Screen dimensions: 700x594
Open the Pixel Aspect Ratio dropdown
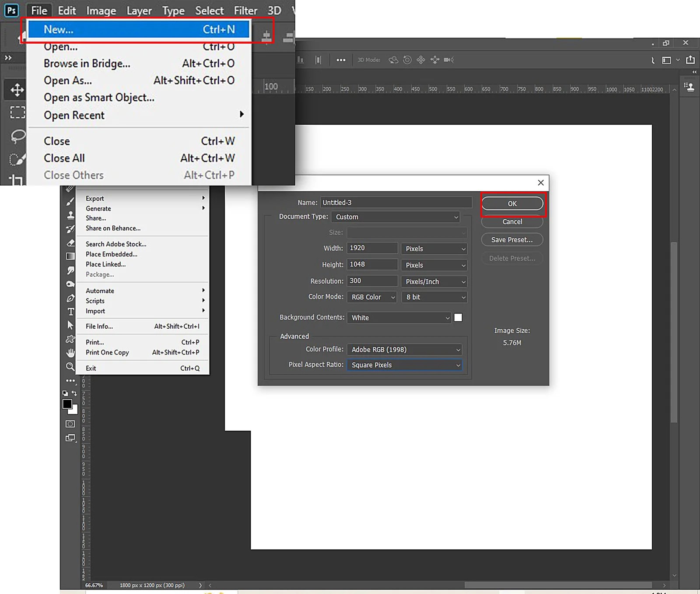405,365
